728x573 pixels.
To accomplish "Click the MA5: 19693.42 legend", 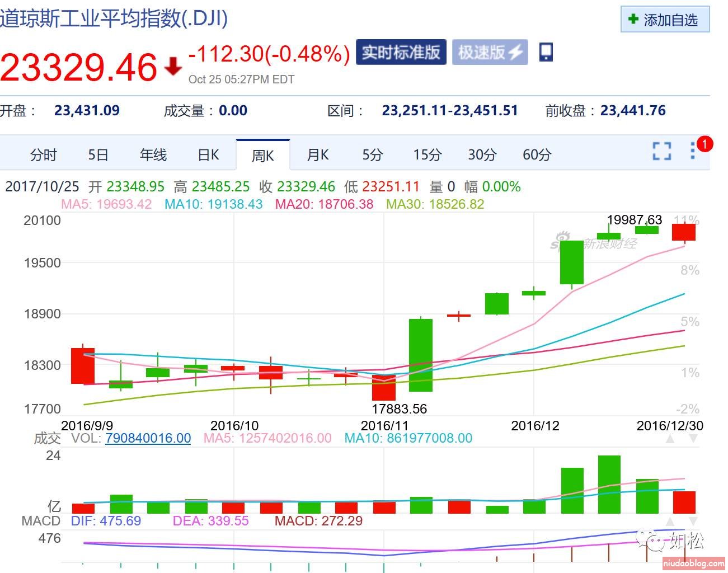I will 106,204.
